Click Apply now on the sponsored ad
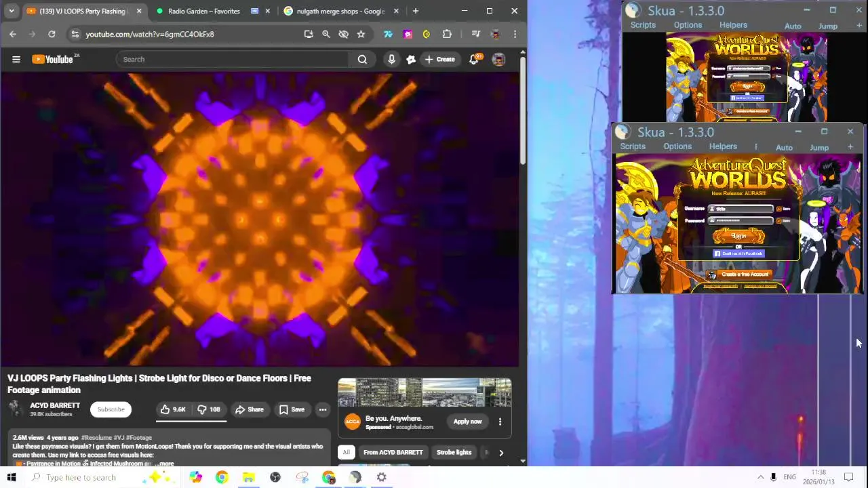868x488 pixels. [x=467, y=422]
